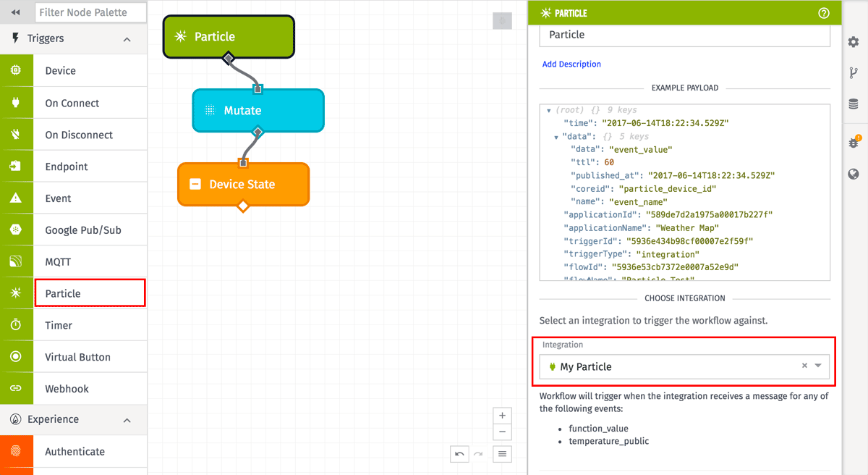The image size is (868, 475).
Task: Select the Authenticate fingerprint icon
Action: click(16, 451)
